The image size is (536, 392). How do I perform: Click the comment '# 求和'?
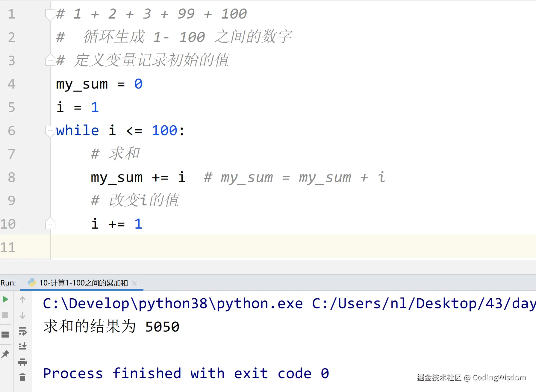coord(115,154)
